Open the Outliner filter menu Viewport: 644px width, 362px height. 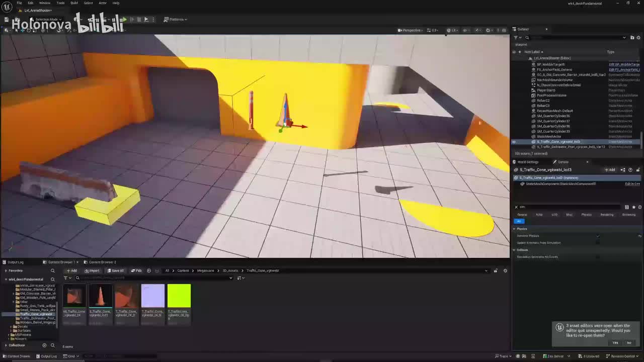click(x=517, y=38)
